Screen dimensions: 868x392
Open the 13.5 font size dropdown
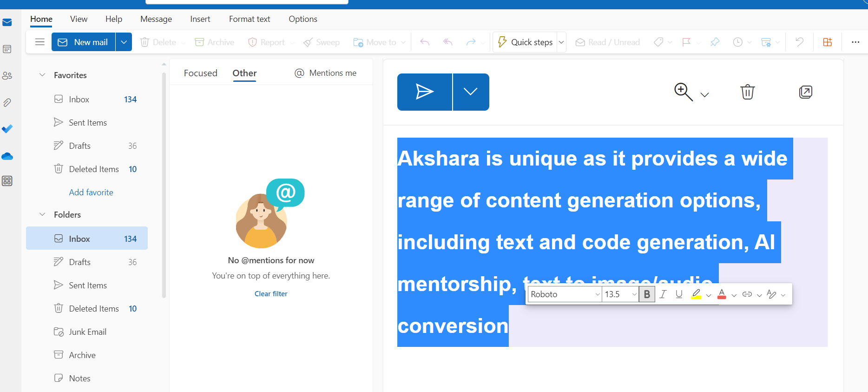coord(620,294)
